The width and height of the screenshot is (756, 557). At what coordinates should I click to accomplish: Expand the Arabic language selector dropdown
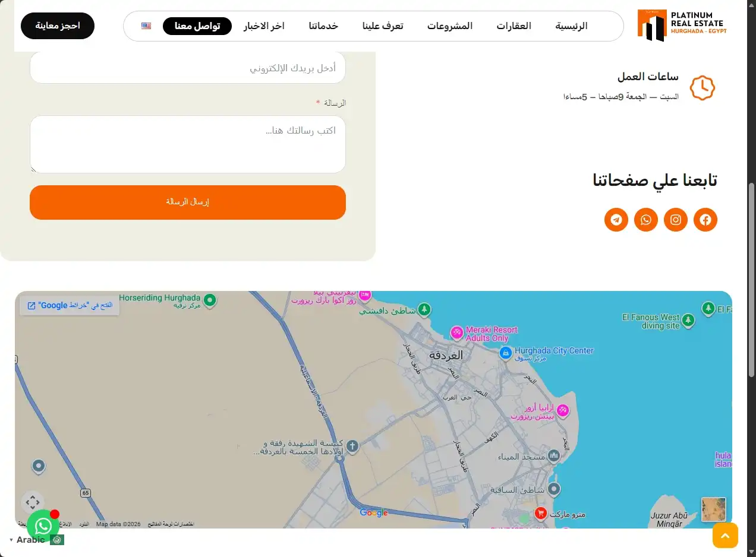pos(36,540)
